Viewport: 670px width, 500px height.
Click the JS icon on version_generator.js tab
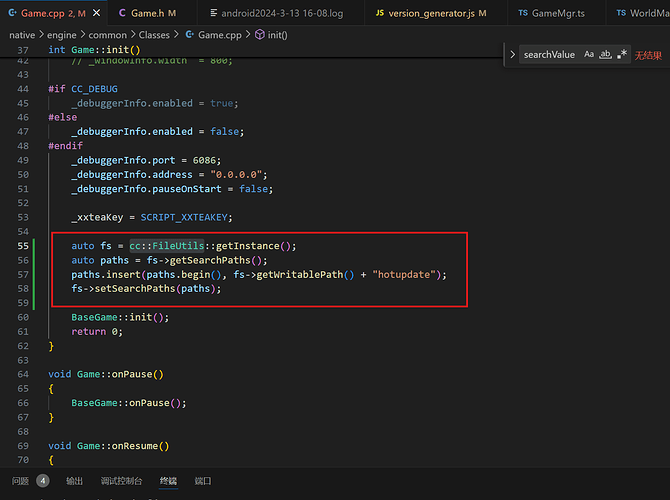pyautogui.click(x=379, y=13)
